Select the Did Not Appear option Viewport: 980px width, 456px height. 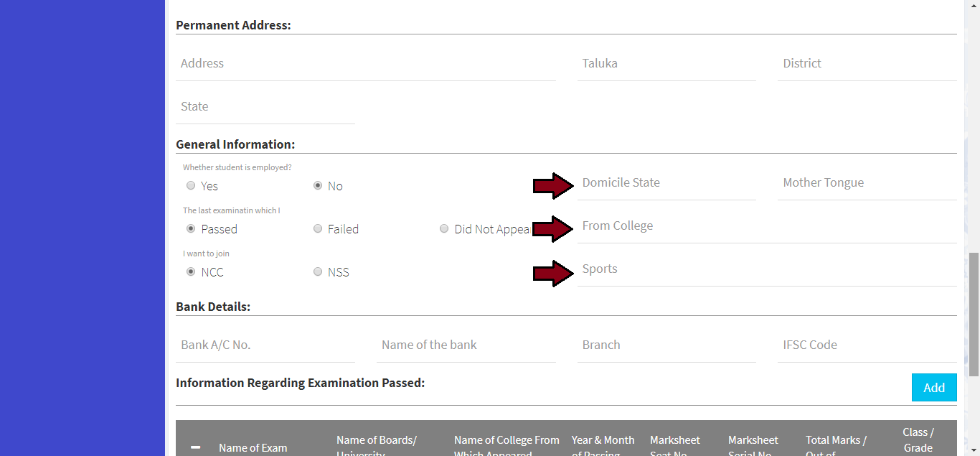click(445, 229)
